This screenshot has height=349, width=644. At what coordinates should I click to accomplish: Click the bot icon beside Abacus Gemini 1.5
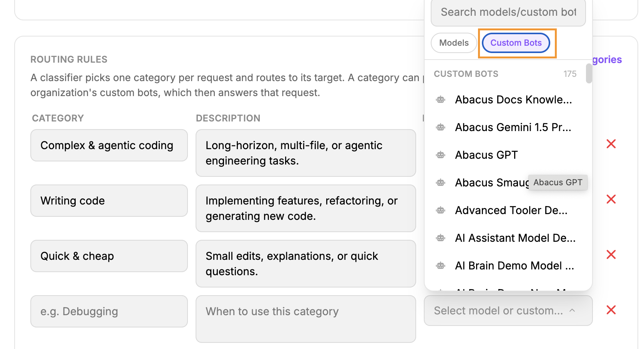(x=441, y=128)
